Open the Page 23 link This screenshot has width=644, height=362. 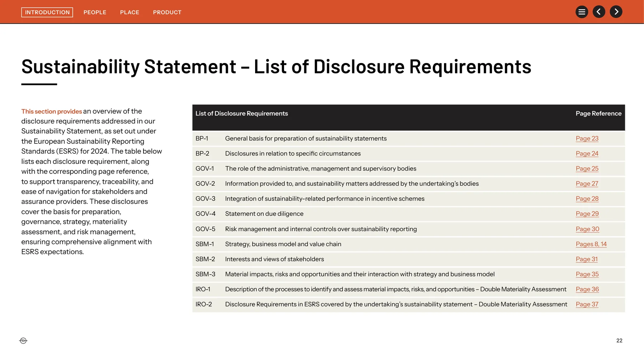[587, 138]
